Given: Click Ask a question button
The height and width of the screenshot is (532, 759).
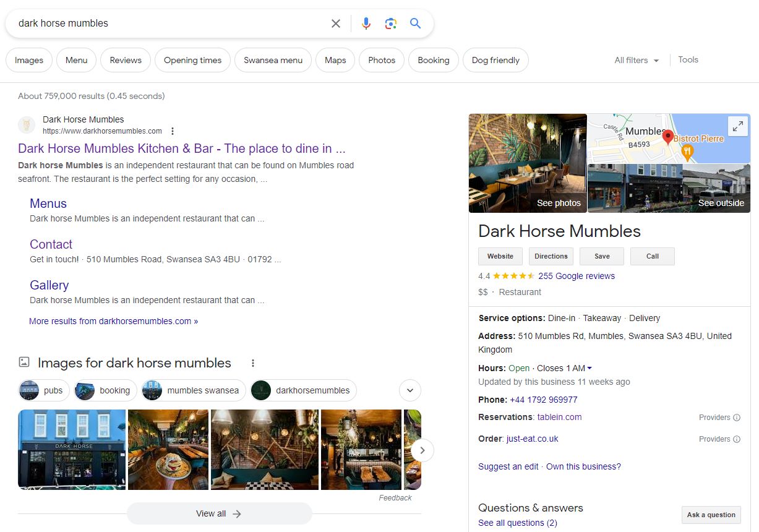Looking at the screenshot, I should pos(711,515).
